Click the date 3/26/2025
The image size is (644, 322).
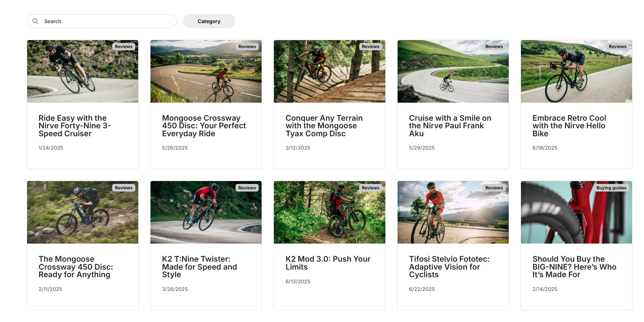click(x=175, y=289)
